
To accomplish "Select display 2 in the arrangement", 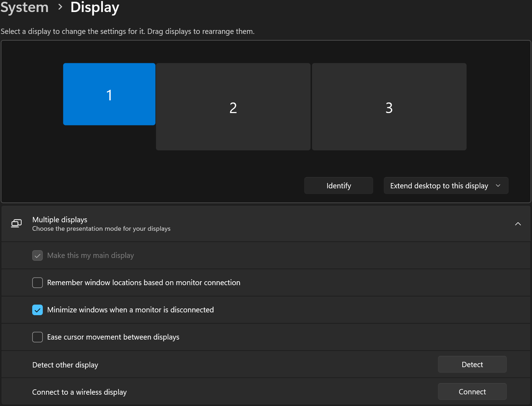I will coord(233,107).
